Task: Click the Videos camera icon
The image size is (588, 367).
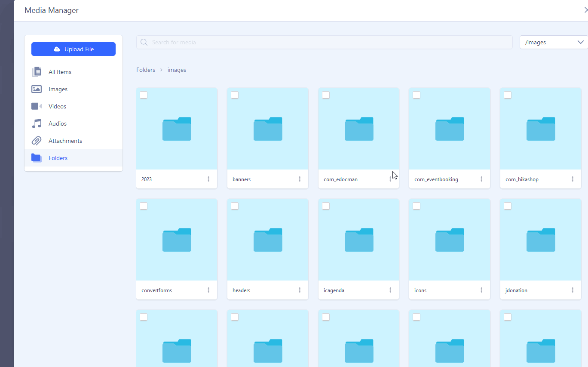Action: click(x=37, y=106)
